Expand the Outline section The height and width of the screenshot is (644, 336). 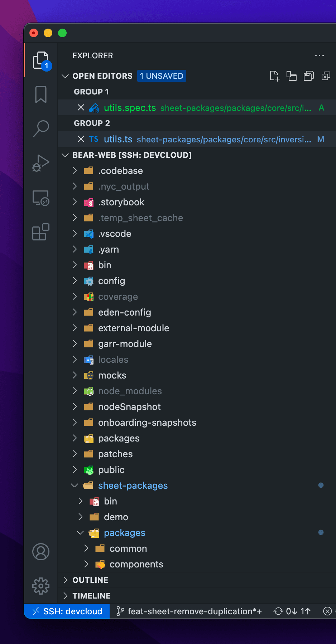coord(90,580)
